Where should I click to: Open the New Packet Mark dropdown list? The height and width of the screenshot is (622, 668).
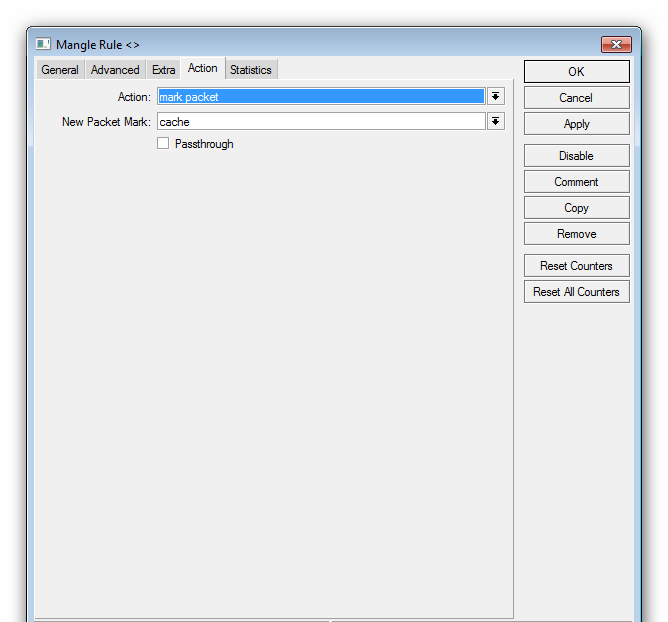[495, 122]
